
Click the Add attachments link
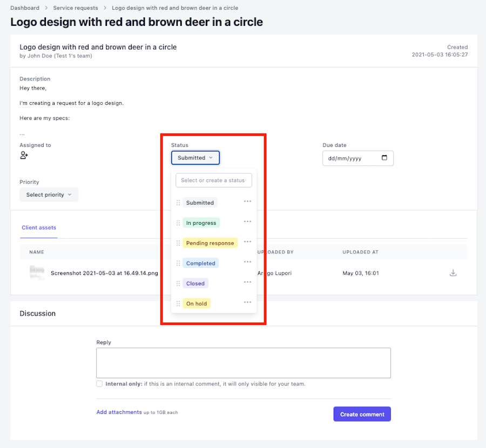tap(119, 412)
